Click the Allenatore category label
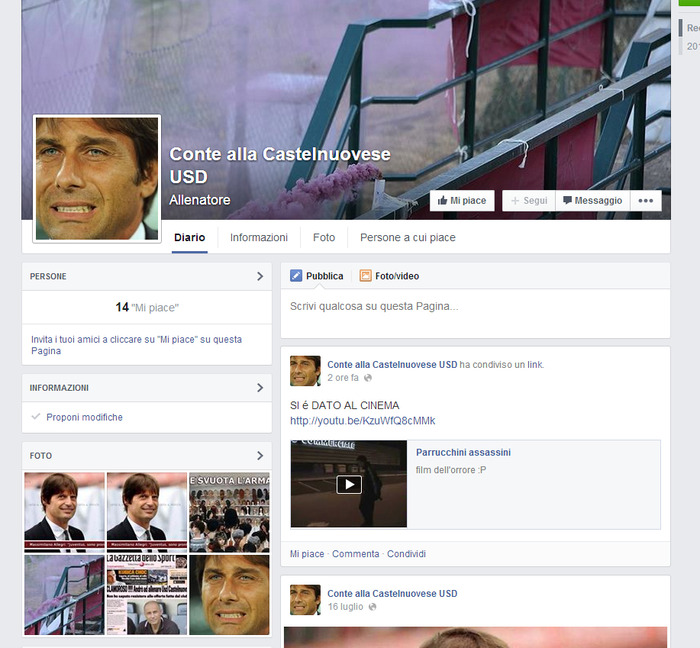The image size is (700, 648). (x=200, y=200)
